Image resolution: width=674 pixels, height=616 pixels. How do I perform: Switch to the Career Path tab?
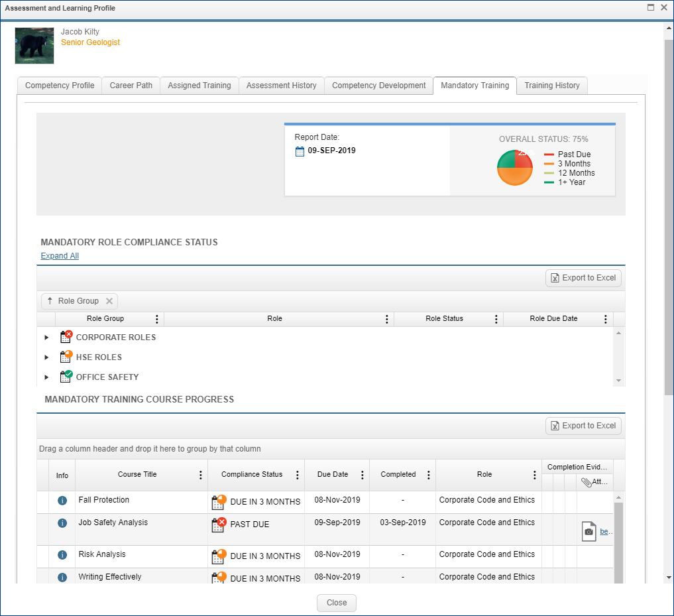coord(131,86)
